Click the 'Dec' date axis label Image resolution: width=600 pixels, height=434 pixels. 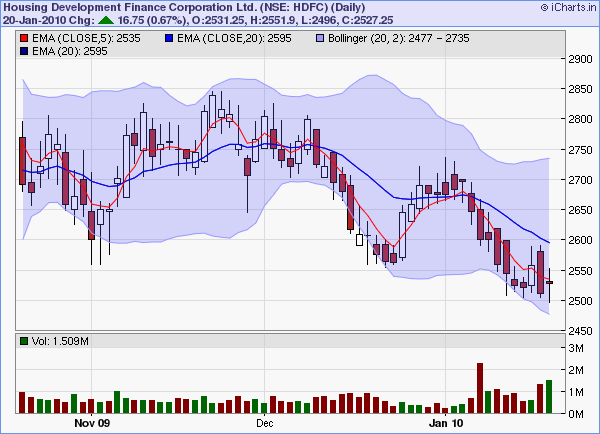(264, 423)
